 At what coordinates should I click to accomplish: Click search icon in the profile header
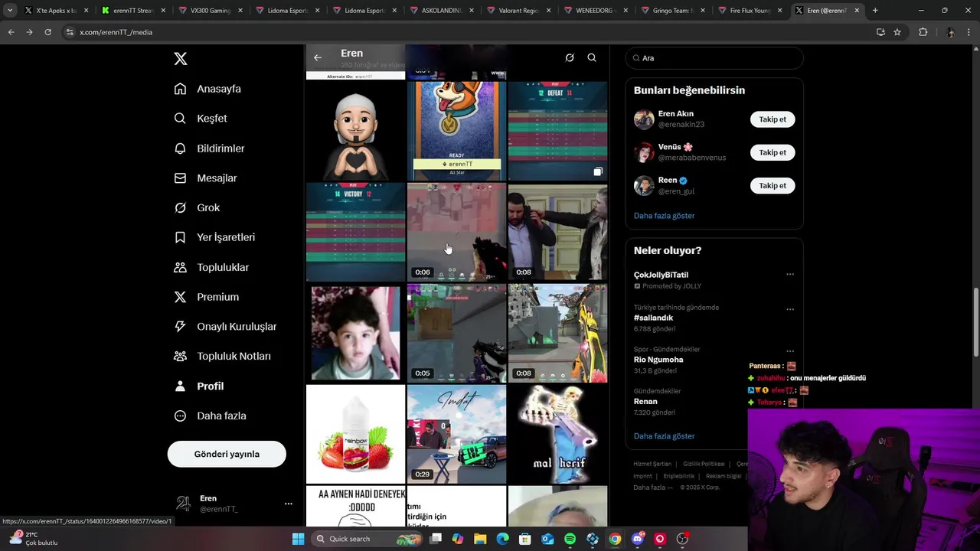point(592,57)
